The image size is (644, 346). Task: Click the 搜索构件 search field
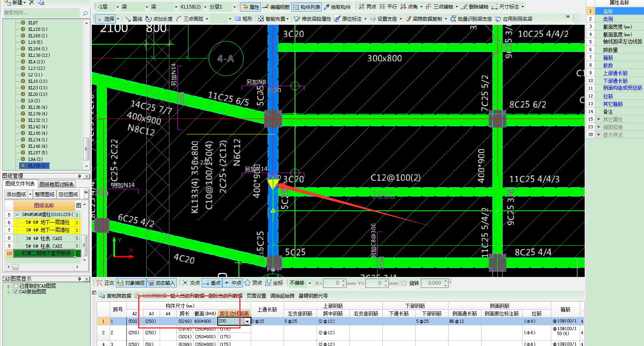click(42, 13)
